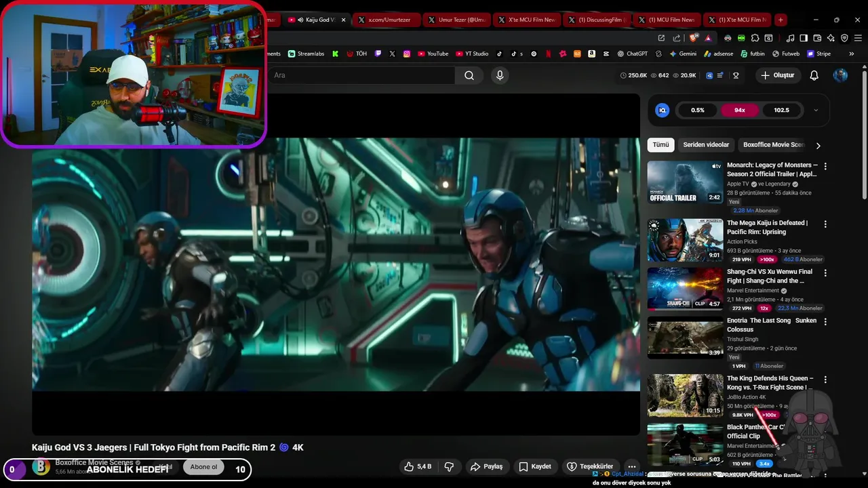Switch to the DiscussingFilm browser tab
This screenshot has width=868, height=488.
597,20
